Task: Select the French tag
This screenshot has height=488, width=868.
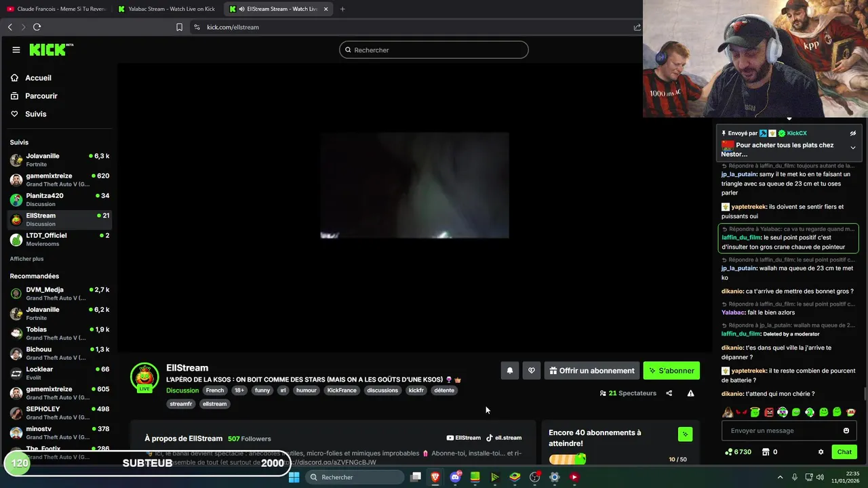Action: pyautogui.click(x=215, y=390)
